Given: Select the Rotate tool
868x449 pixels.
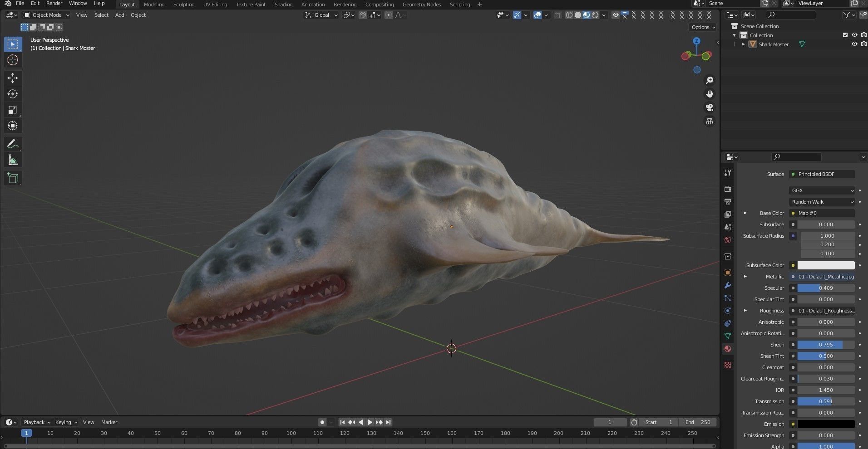Looking at the screenshot, I should click(13, 94).
